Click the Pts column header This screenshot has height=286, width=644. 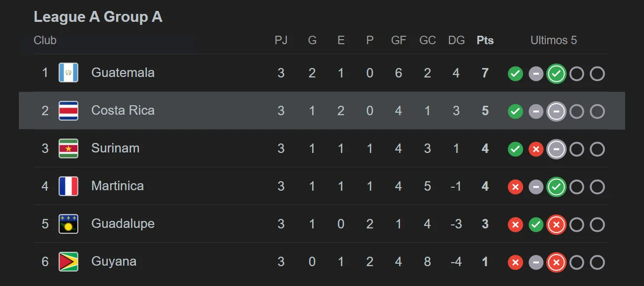485,40
